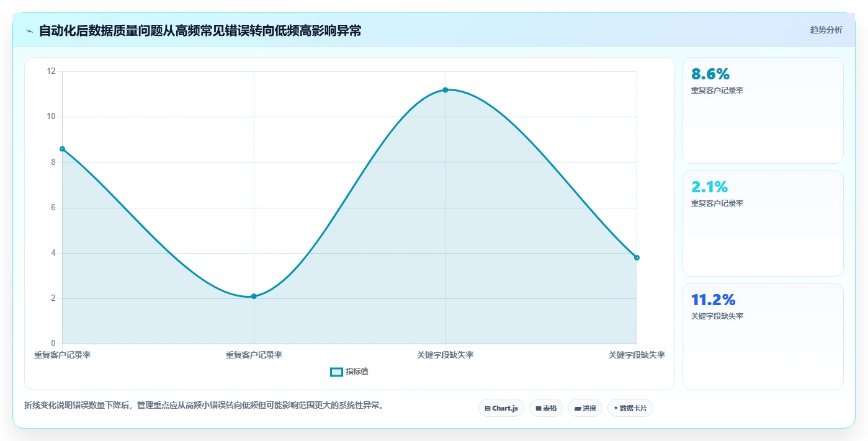Click the y-axis label 12

tap(51, 71)
